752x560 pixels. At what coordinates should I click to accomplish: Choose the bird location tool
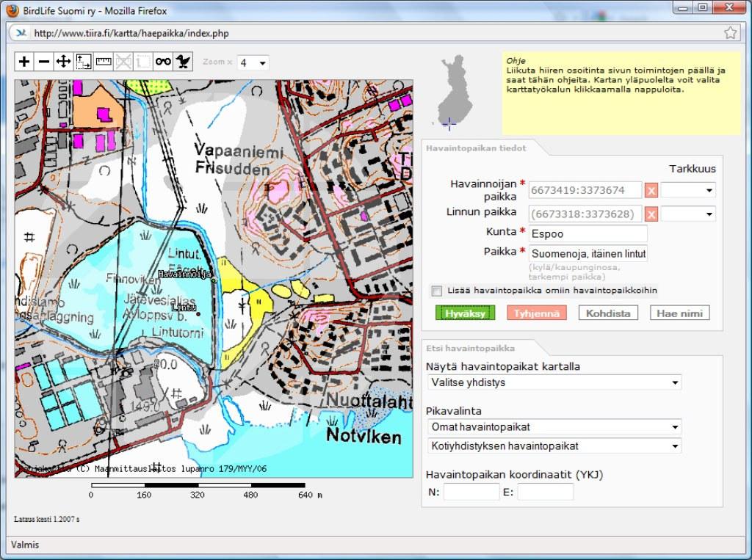(x=183, y=62)
